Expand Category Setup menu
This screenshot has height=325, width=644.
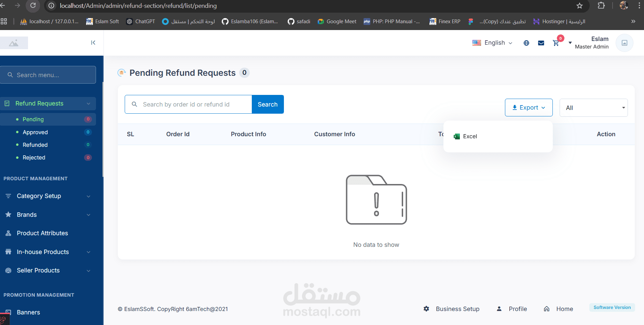coord(48,196)
